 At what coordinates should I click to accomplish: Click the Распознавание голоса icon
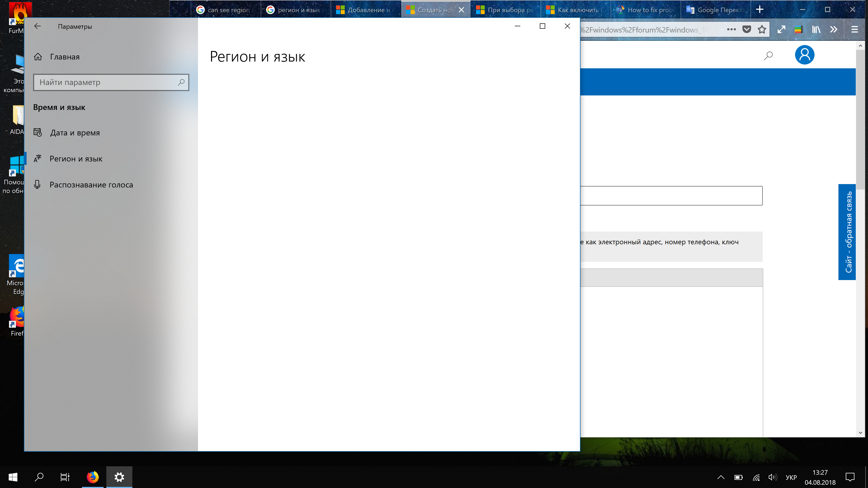[x=37, y=184]
